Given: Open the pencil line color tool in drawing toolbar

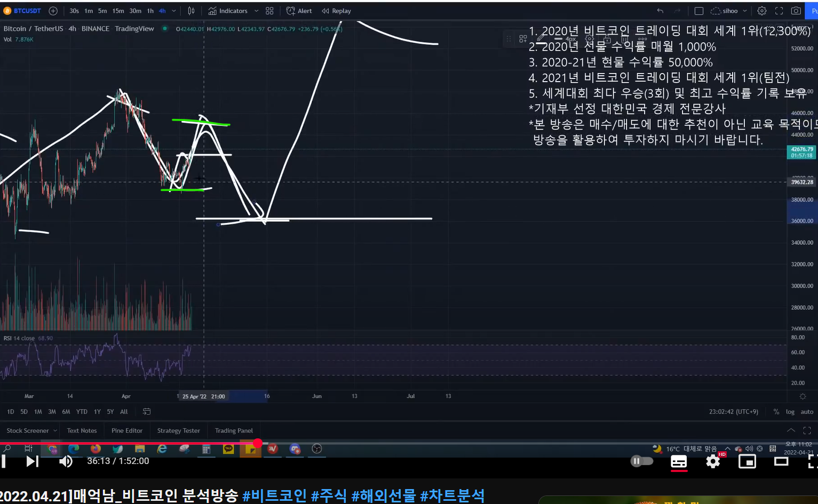Looking at the screenshot, I should (x=541, y=38).
